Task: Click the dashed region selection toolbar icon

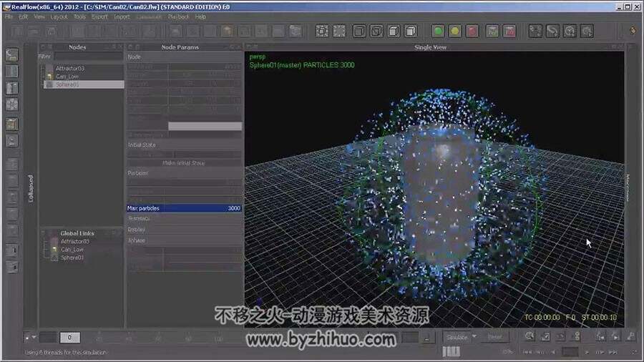Action: click(339, 31)
